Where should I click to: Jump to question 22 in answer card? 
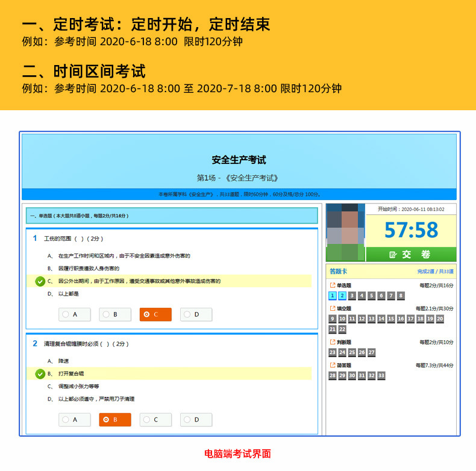[x=342, y=329]
